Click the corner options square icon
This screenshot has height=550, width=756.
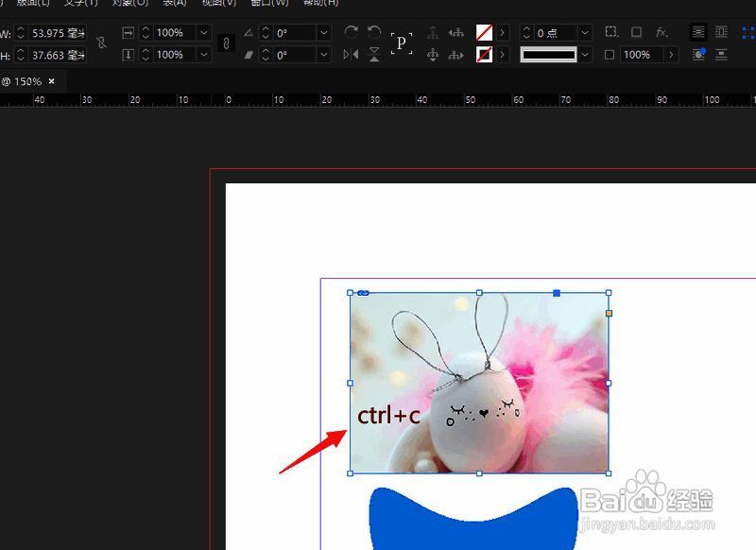[637, 31]
